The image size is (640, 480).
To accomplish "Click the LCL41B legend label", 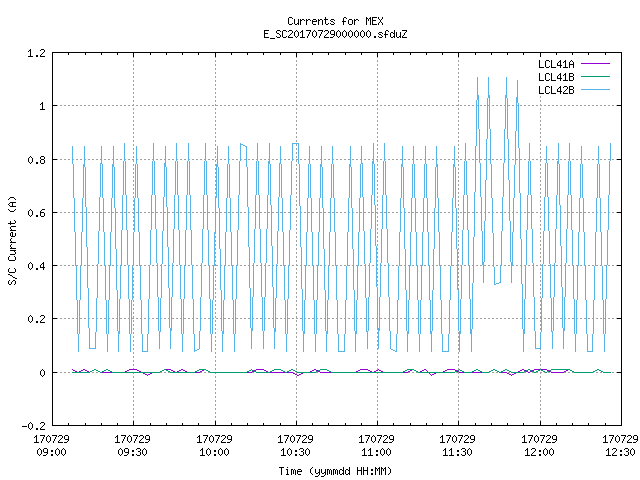I will click(x=556, y=77).
